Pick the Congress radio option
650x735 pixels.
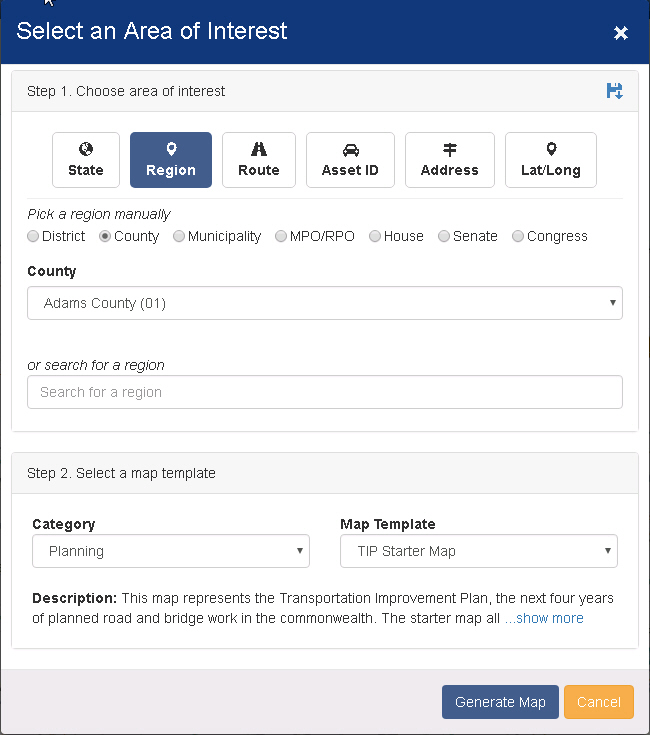(518, 237)
